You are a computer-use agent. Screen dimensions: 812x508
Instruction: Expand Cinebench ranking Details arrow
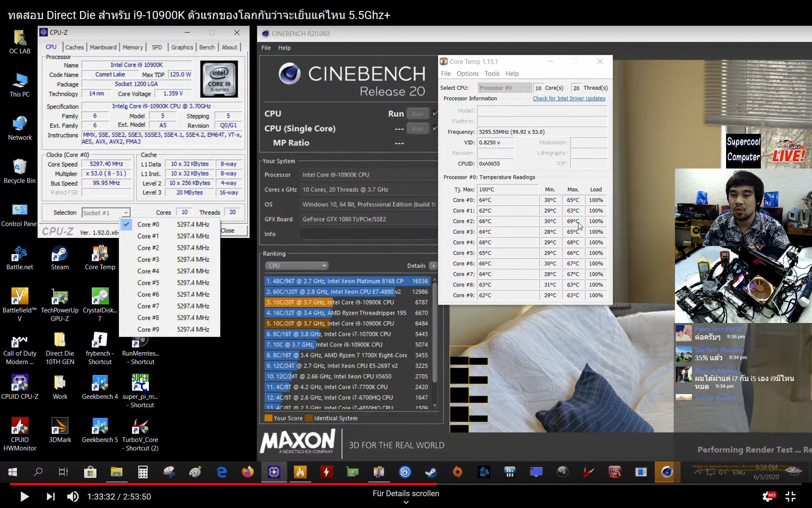(433, 266)
